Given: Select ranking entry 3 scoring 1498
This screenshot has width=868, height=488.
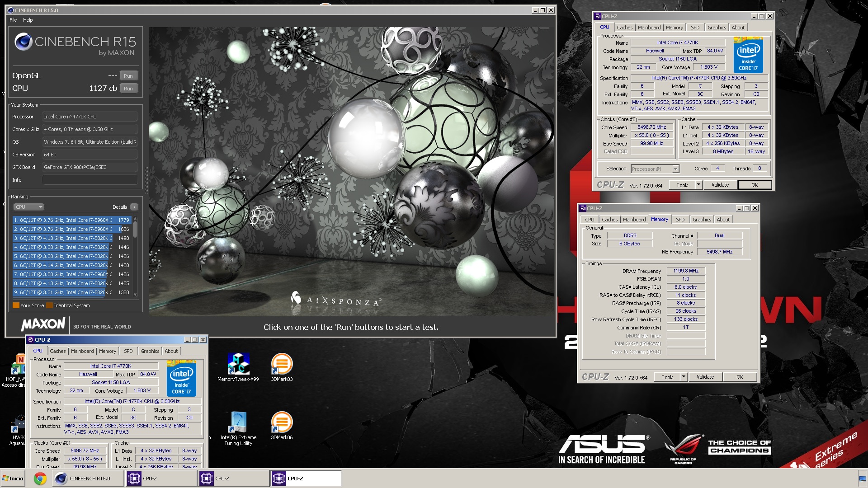Looking at the screenshot, I should (72, 238).
